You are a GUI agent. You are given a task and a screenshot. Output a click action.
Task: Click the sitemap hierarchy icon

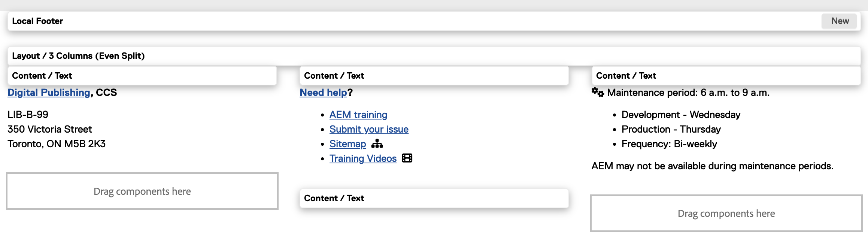pos(377,144)
